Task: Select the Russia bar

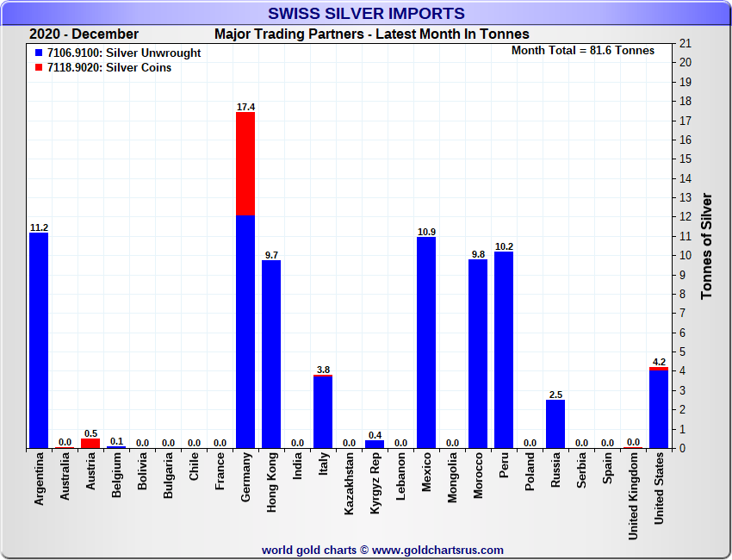Action: (x=555, y=424)
